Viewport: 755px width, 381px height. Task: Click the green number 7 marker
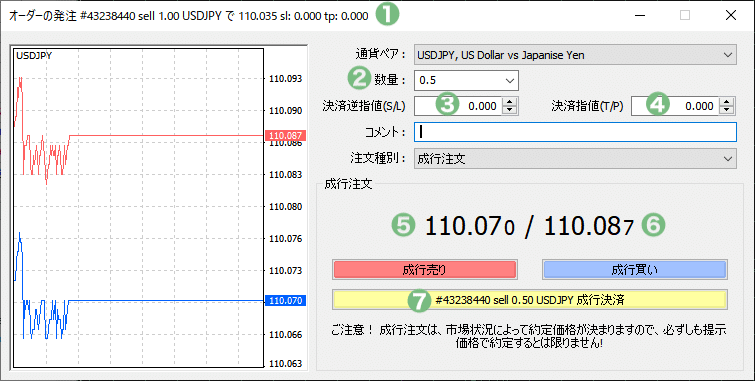419,301
